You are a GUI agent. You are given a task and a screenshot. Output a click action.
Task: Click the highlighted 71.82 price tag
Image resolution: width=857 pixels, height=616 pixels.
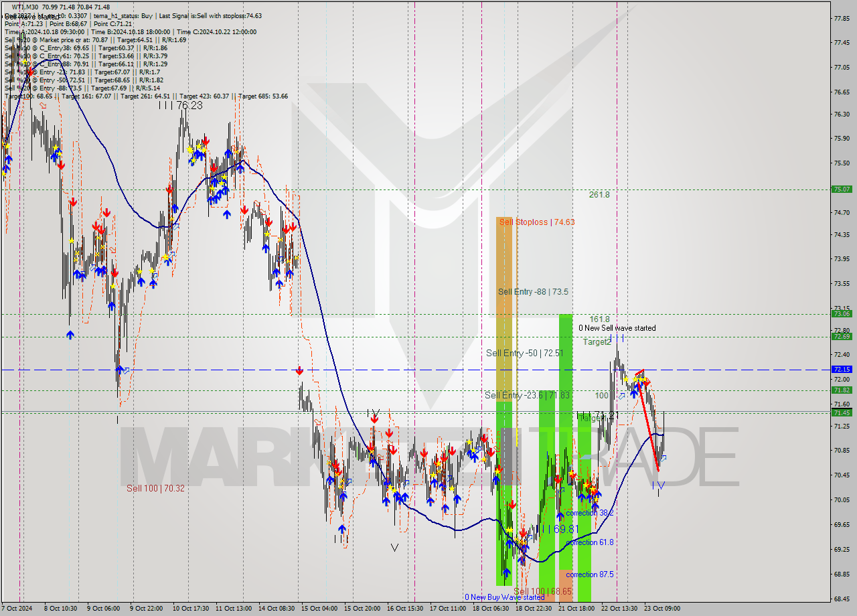pos(842,390)
